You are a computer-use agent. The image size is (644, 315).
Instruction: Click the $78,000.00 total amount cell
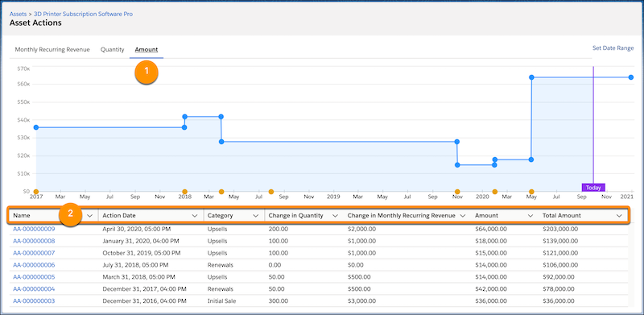click(559, 289)
